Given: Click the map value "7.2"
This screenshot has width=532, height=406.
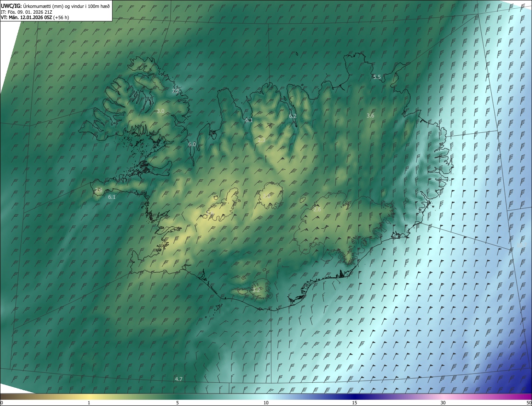Looking at the screenshot, I should 175,91.
